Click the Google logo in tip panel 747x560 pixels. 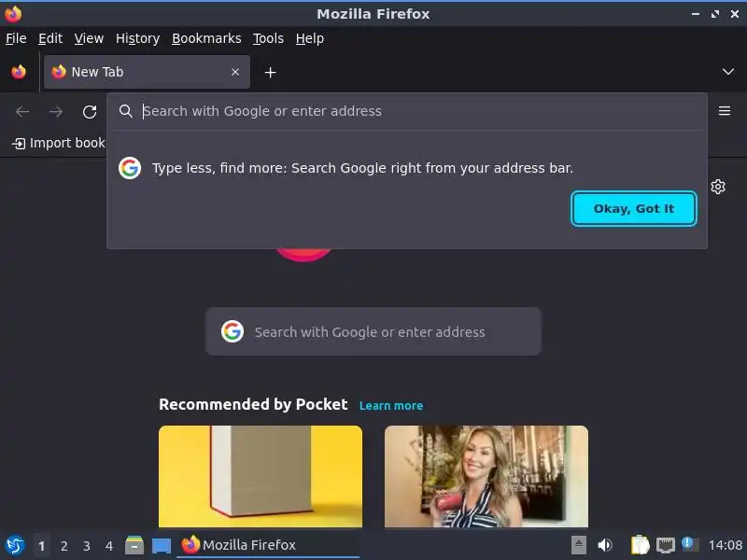pyautogui.click(x=130, y=168)
